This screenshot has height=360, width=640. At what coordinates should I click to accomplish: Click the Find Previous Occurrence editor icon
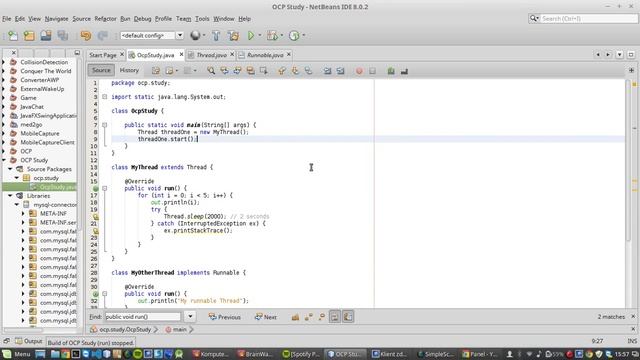pyautogui.click(x=224, y=71)
